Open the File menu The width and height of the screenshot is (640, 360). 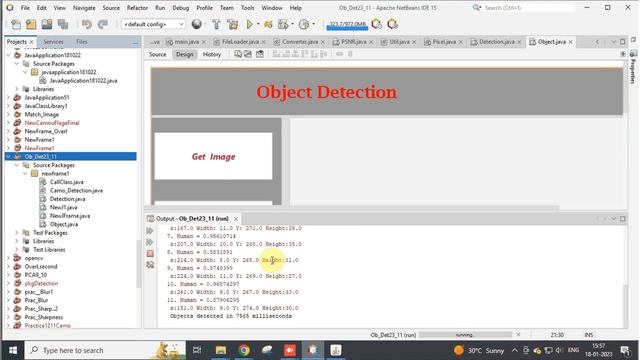(25, 8)
